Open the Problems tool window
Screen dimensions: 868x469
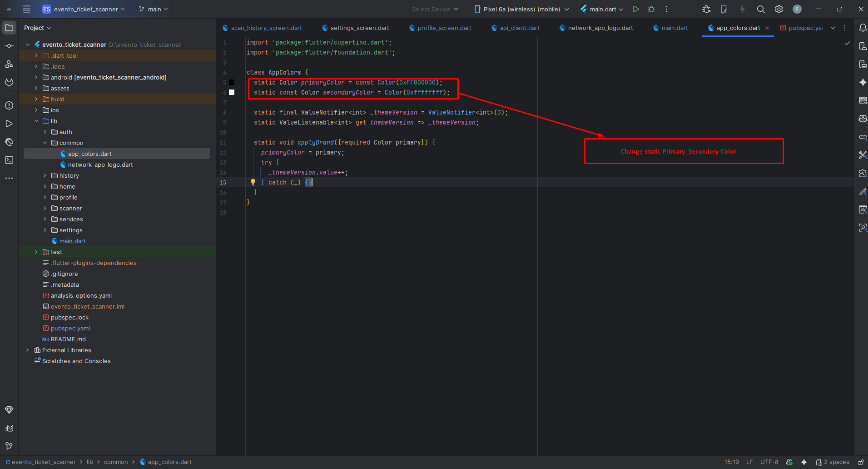tap(9, 105)
